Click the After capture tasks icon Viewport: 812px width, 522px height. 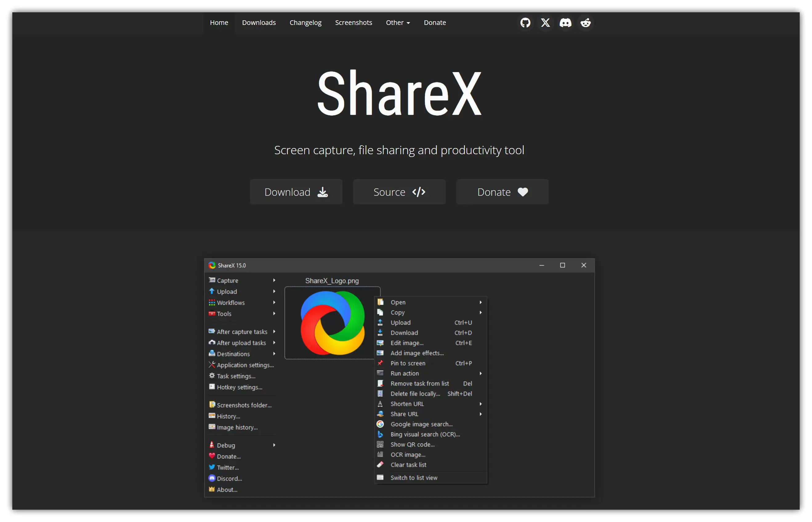[x=212, y=331]
